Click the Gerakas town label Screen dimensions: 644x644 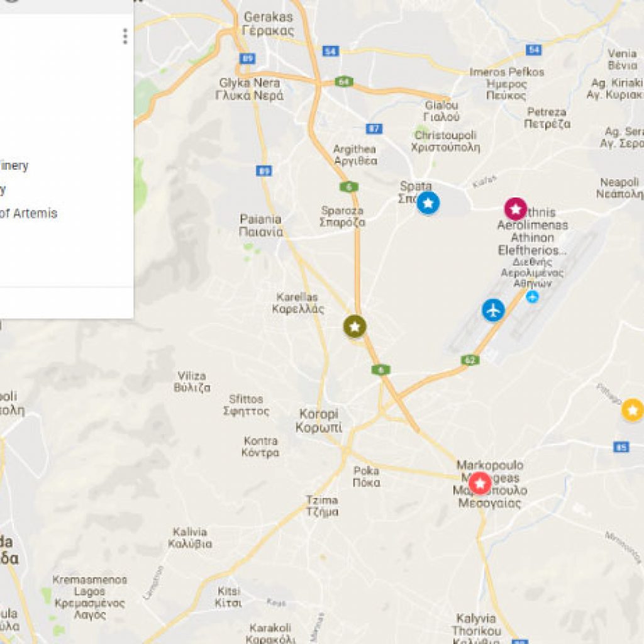[268, 24]
